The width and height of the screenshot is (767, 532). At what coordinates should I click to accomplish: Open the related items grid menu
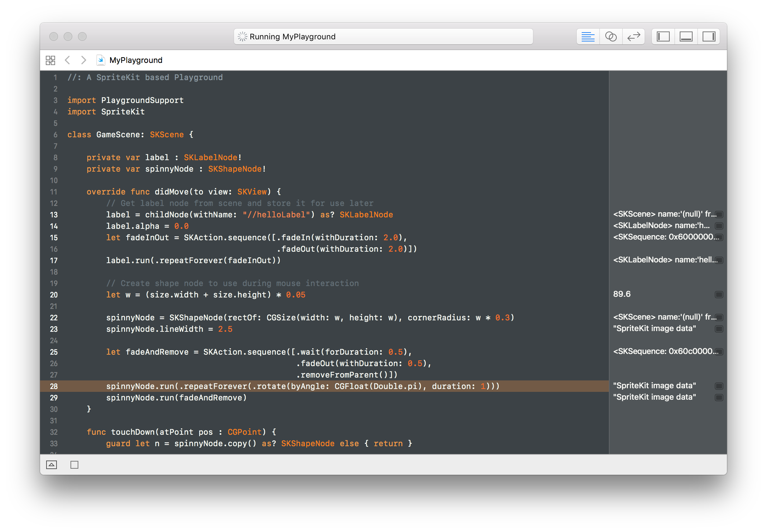[50, 60]
